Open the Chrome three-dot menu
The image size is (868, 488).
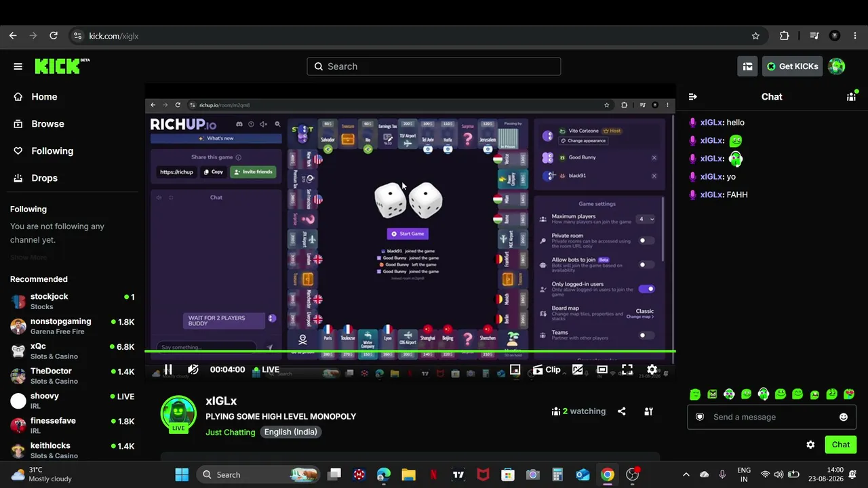pos(854,36)
